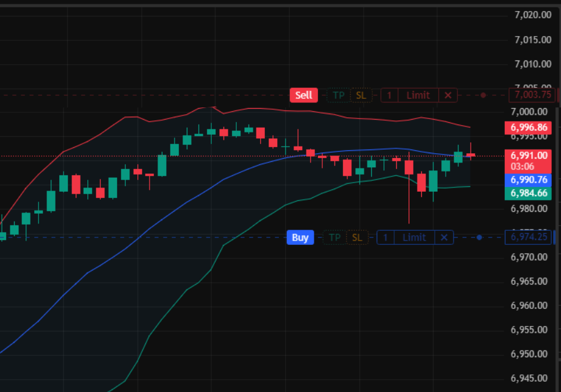Click quantity 1 on the Sell order
This screenshot has width=561, height=392.
[389, 95]
